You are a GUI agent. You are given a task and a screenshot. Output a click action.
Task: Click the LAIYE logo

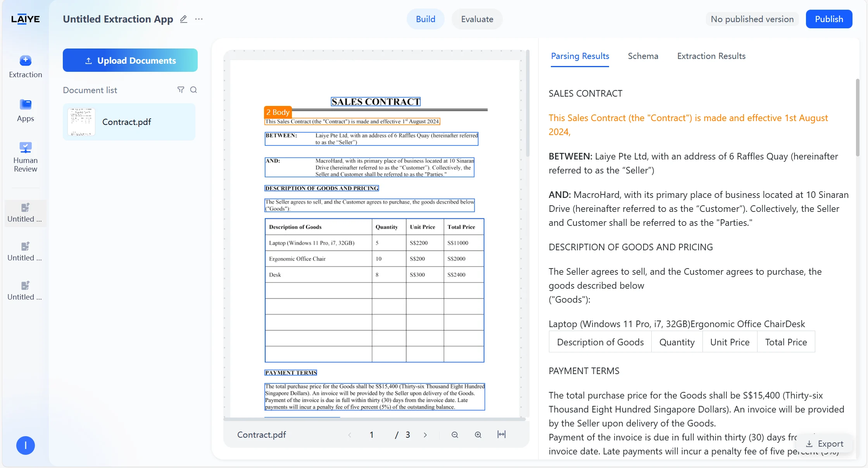tap(25, 19)
